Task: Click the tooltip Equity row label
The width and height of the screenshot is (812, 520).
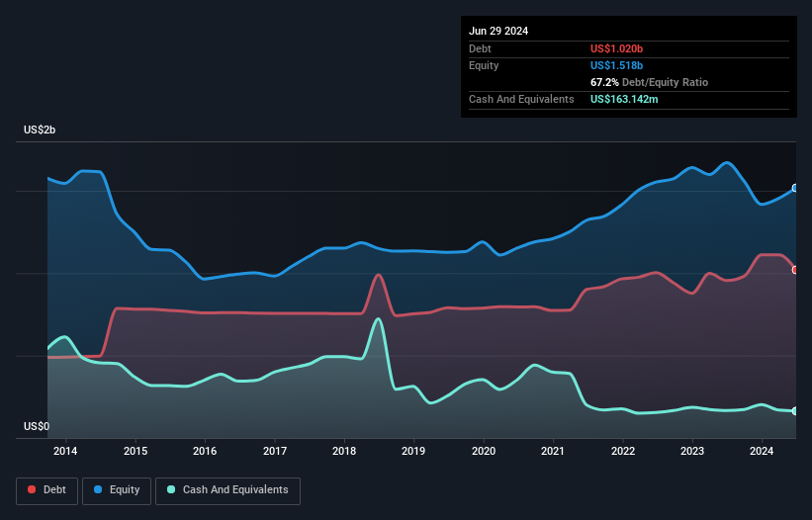Action: tap(484, 65)
